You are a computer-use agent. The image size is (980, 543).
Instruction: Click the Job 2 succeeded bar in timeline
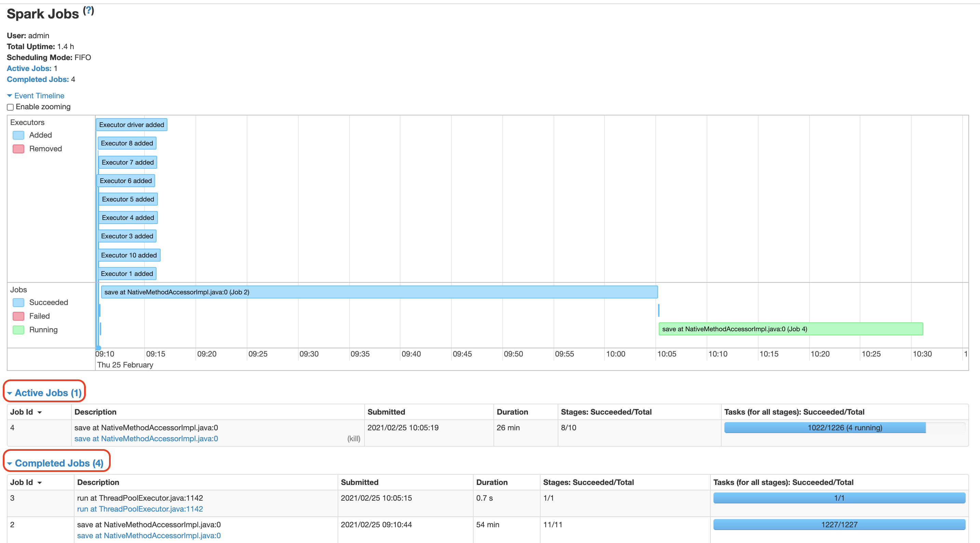point(379,292)
